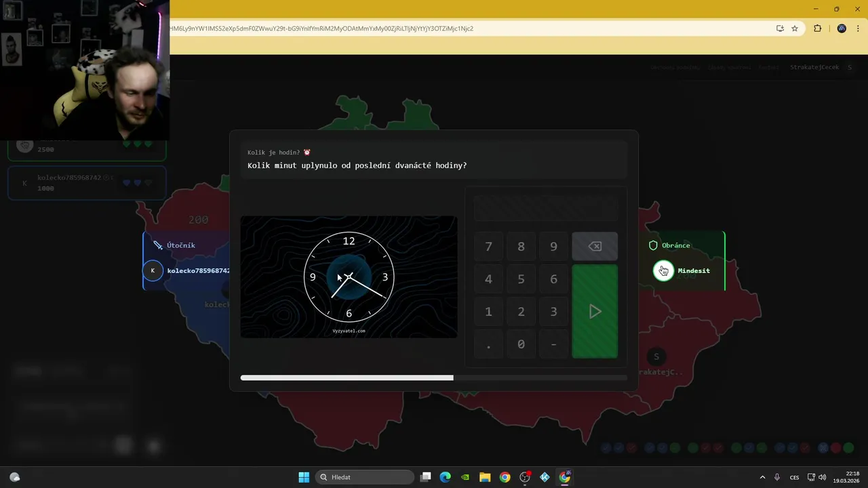Open the Chrome profile avatar
Viewport: 868px width, 488px height.
point(842,28)
